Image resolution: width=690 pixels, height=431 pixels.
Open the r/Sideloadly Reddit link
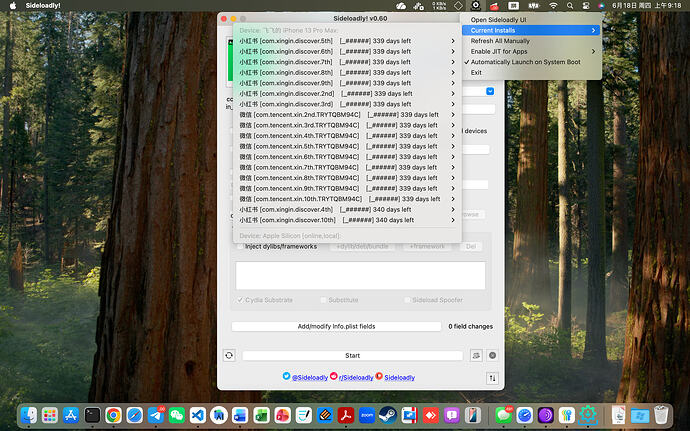356,378
